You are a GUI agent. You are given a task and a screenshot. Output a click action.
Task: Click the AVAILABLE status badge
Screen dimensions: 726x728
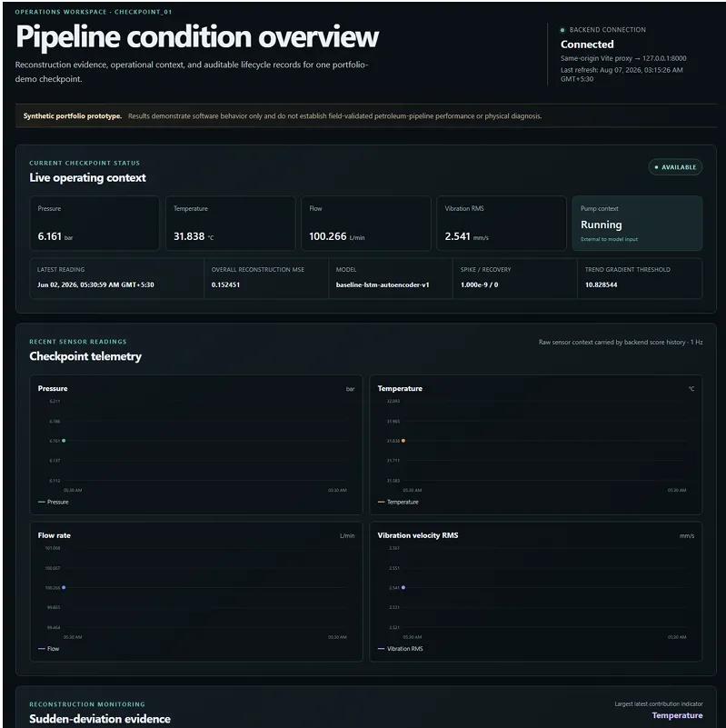675,167
